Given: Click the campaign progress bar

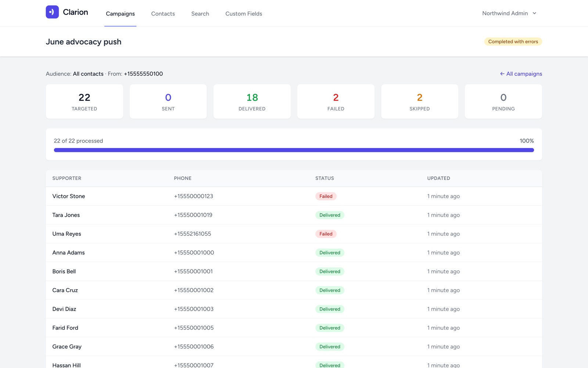Looking at the screenshot, I should (294, 150).
